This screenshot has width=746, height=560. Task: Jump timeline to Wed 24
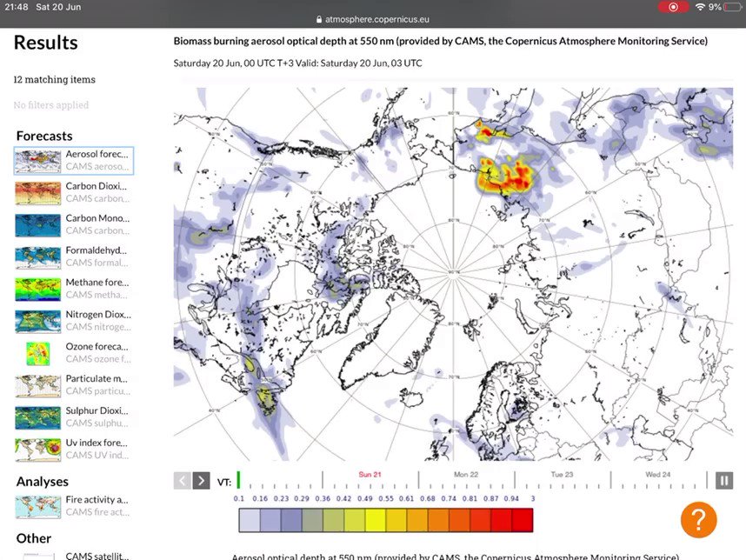tap(658, 475)
